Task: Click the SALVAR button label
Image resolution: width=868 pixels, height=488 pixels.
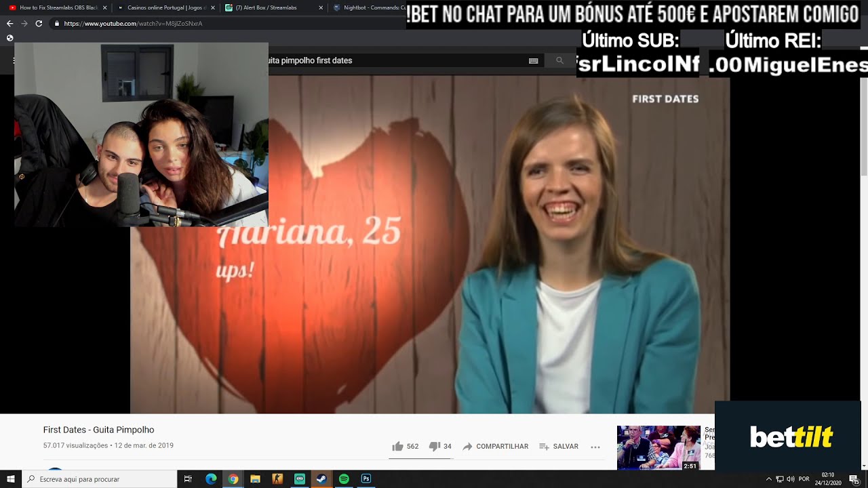Action: tap(566, 447)
